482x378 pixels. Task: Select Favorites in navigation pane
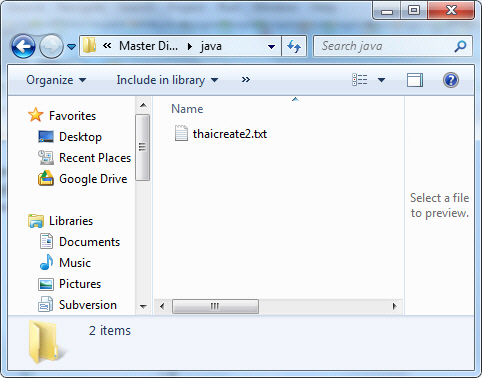coord(72,116)
